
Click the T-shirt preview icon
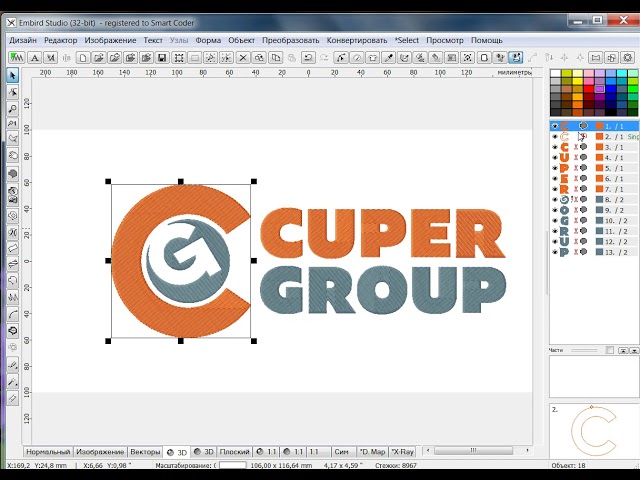coord(372,58)
